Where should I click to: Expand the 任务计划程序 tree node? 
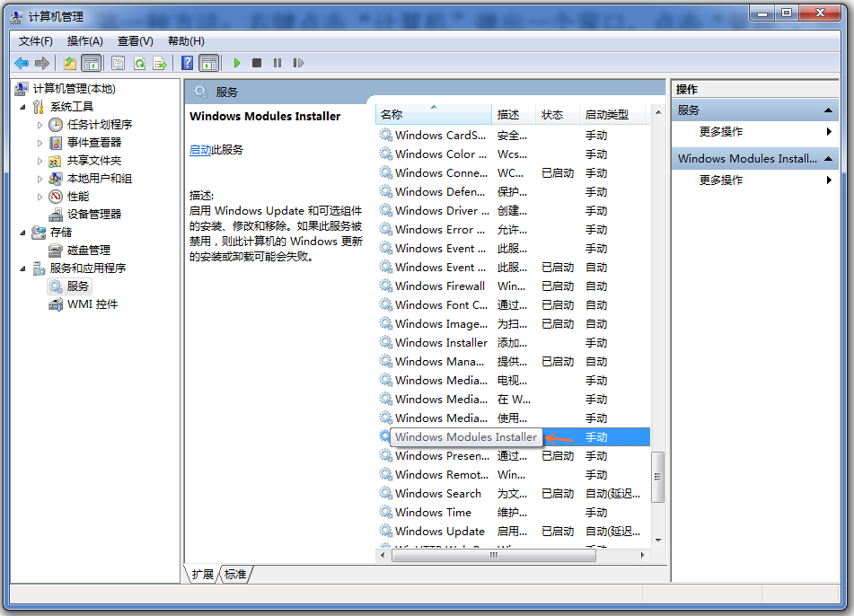pyautogui.click(x=40, y=125)
